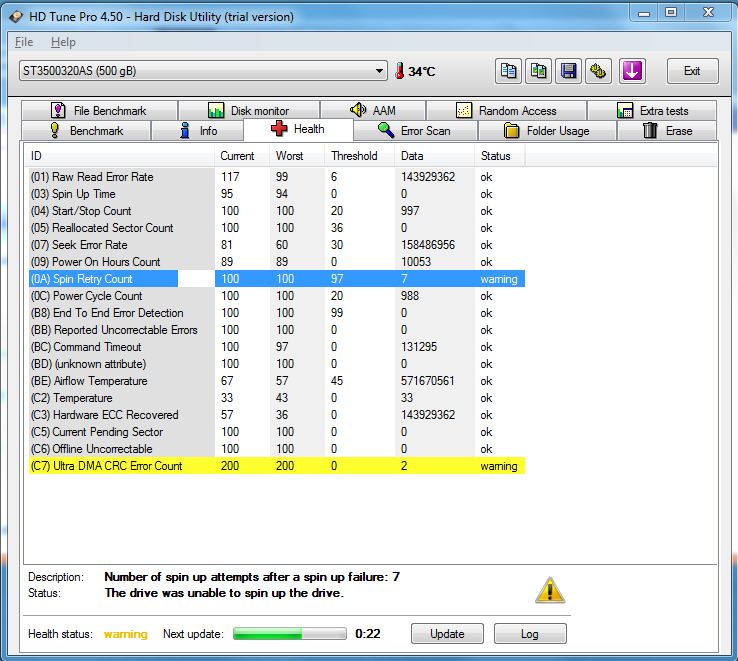This screenshot has height=661, width=738.
Task: Click the yellow warning triangle icon
Action: [550, 590]
